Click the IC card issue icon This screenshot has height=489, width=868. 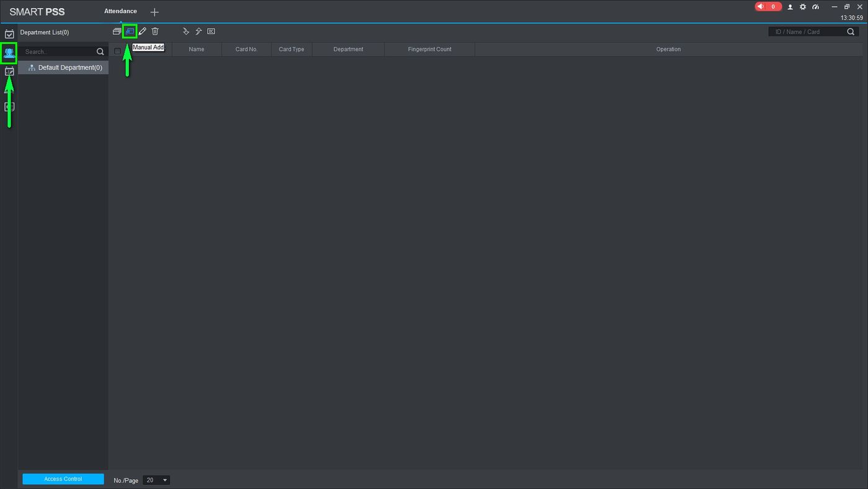pyautogui.click(x=211, y=31)
